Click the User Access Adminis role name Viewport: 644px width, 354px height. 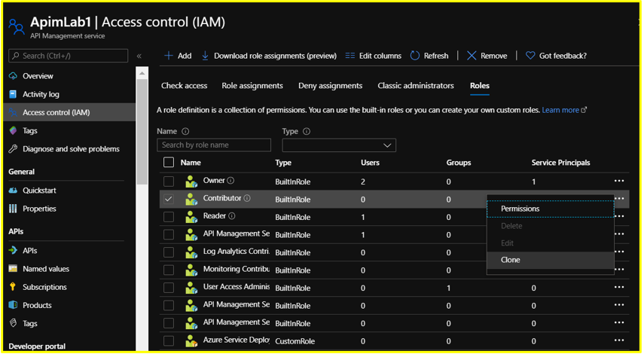pyautogui.click(x=237, y=287)
